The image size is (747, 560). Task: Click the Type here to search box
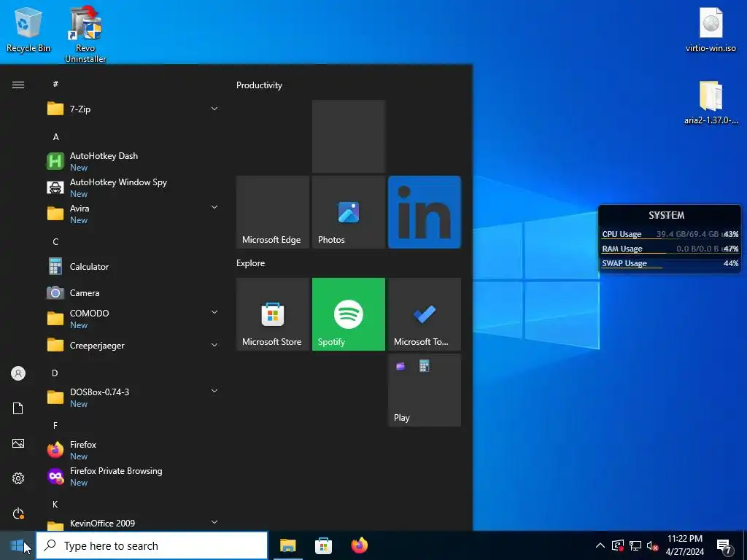(152, 545)
